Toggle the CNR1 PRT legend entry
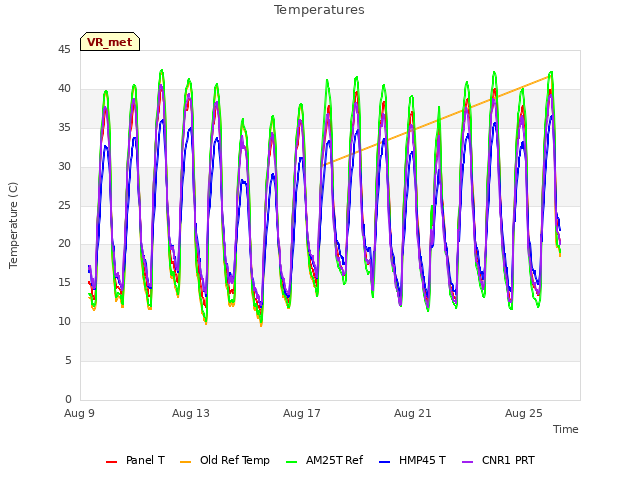Image resolution: width=640 pixels, height=480 pixels. [498, 460]
